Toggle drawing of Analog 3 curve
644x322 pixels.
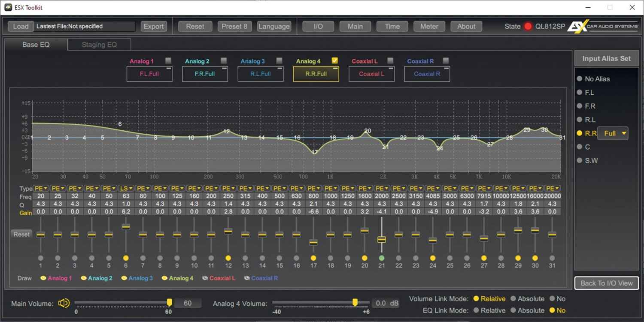[x=124, y=278]
